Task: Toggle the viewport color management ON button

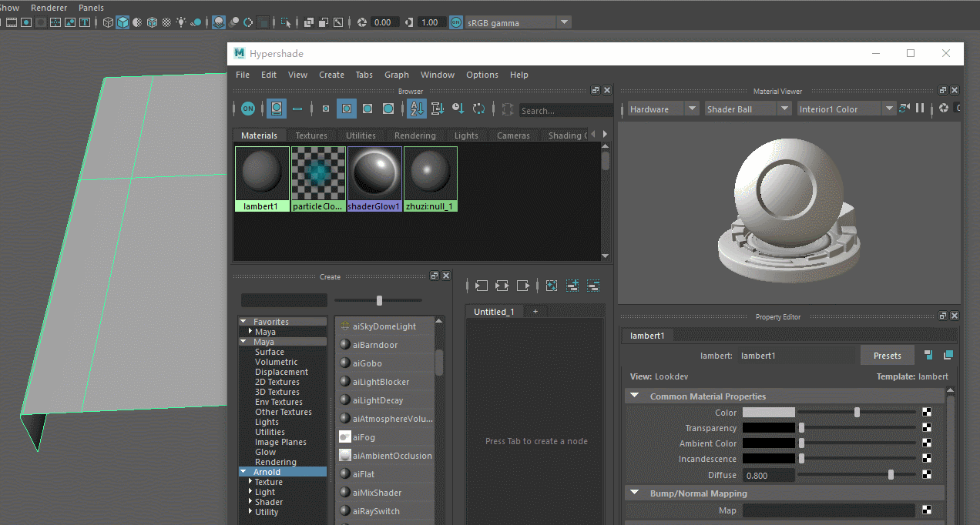Action: click(x=456, y=22)
